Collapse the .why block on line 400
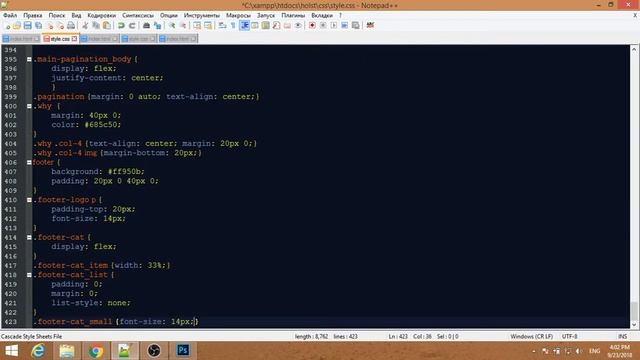The image size is (640, 360). click(x=29, y=106)
